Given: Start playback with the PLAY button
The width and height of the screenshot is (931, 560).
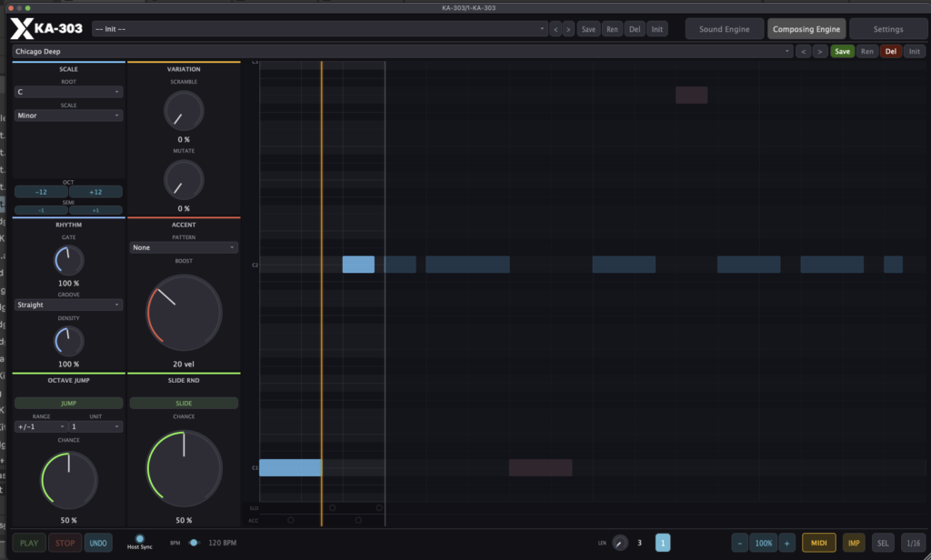Looking at the screenshot, I should (x=29, y=543).
